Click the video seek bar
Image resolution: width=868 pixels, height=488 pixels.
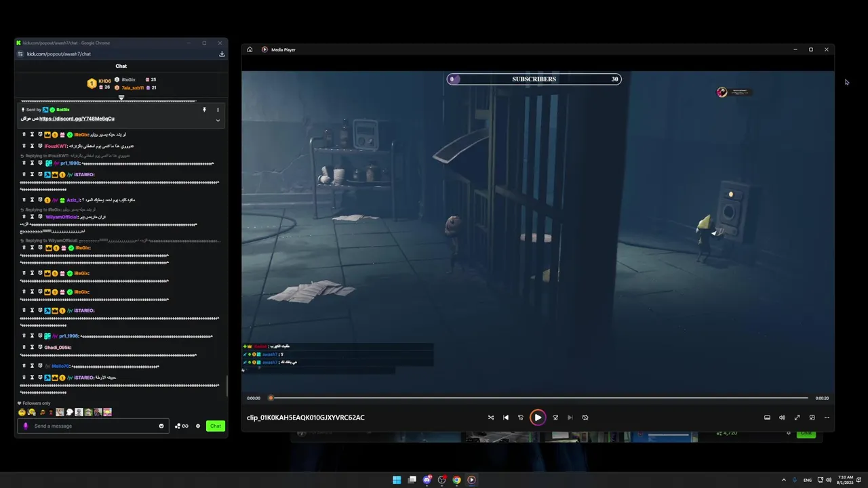539,398
